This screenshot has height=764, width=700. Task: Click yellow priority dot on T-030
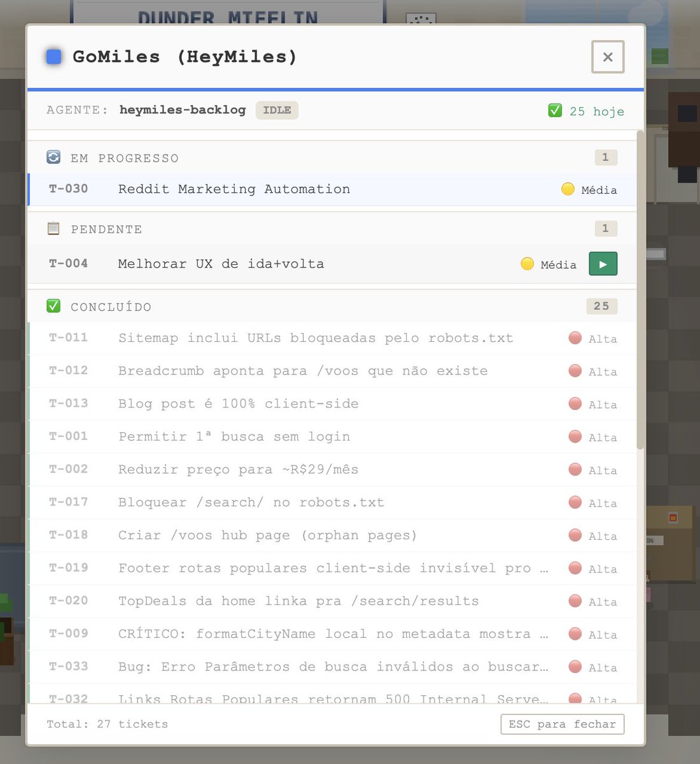(x=568, y=189)
